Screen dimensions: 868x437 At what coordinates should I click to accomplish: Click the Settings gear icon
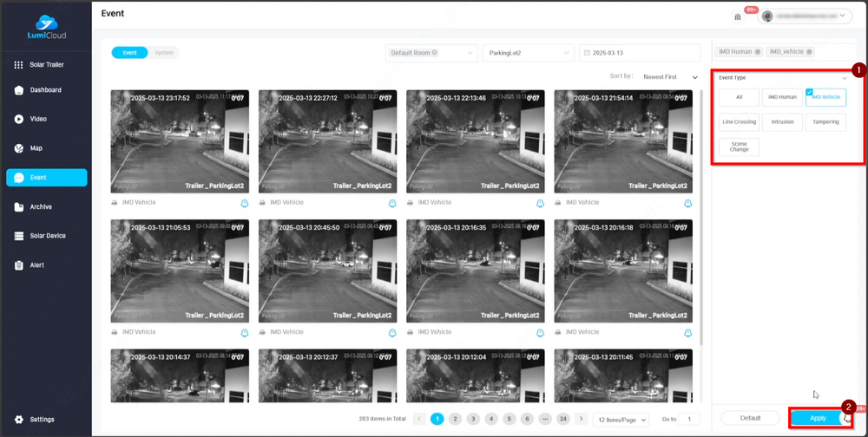click(x=18, y=420)
